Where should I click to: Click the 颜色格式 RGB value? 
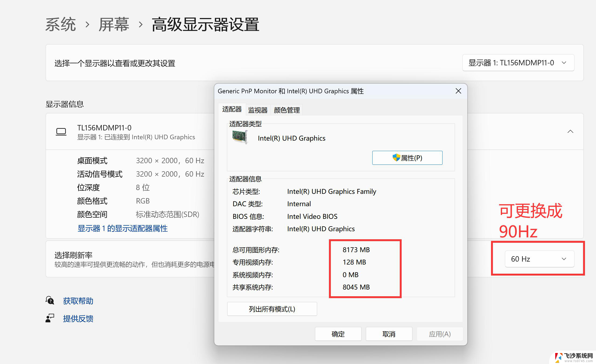(143, 201)
